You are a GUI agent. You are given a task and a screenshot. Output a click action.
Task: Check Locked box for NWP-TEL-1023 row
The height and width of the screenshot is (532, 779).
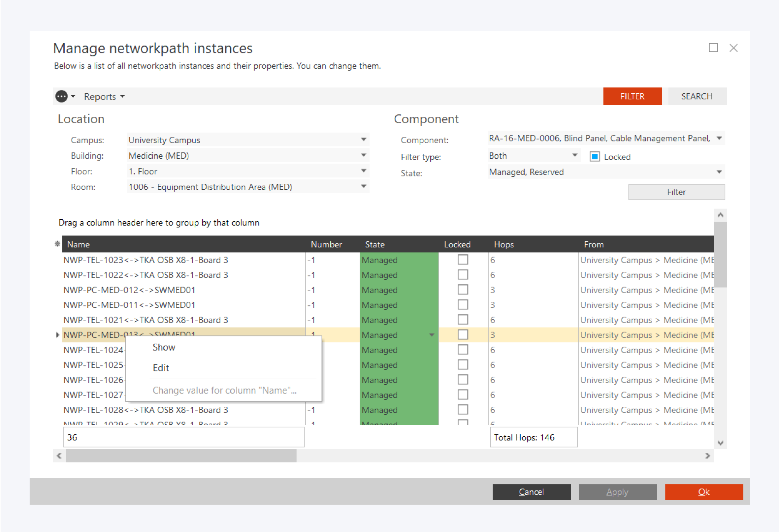click(463, 260)
